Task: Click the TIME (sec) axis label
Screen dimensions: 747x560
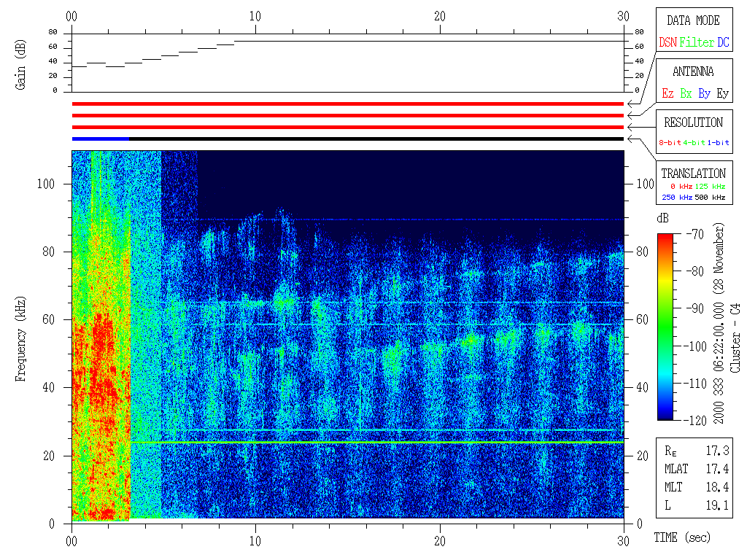Action: [681, 538]
